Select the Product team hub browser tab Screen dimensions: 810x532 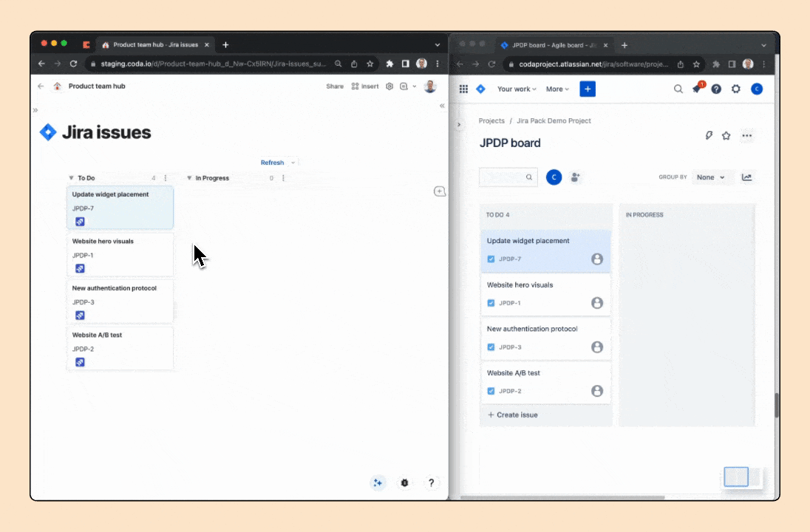(x=155, y=45)
